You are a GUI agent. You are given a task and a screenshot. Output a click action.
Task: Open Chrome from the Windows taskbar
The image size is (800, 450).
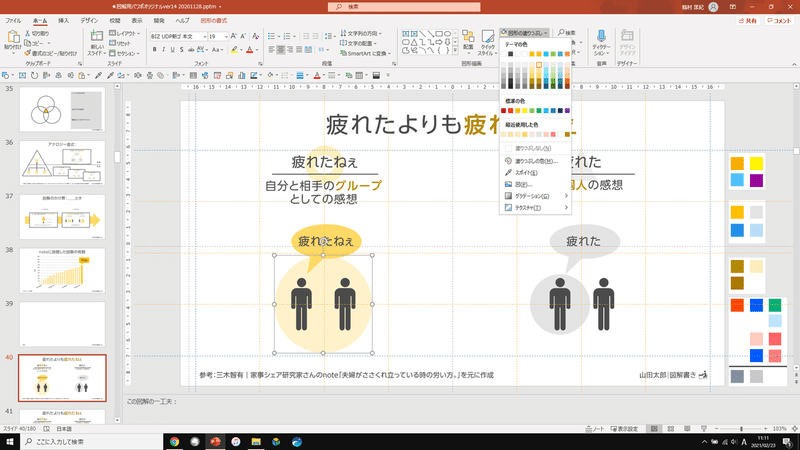point(174,442)
